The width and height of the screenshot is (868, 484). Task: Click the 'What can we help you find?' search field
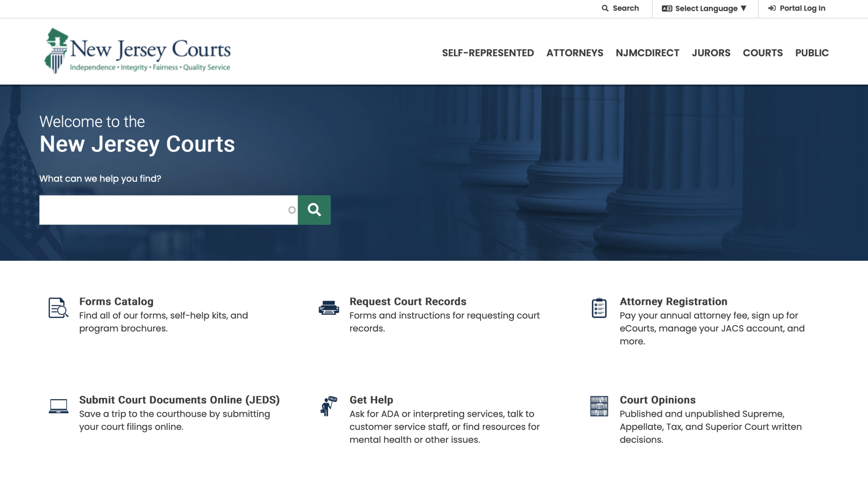click(x=169, y=210)
